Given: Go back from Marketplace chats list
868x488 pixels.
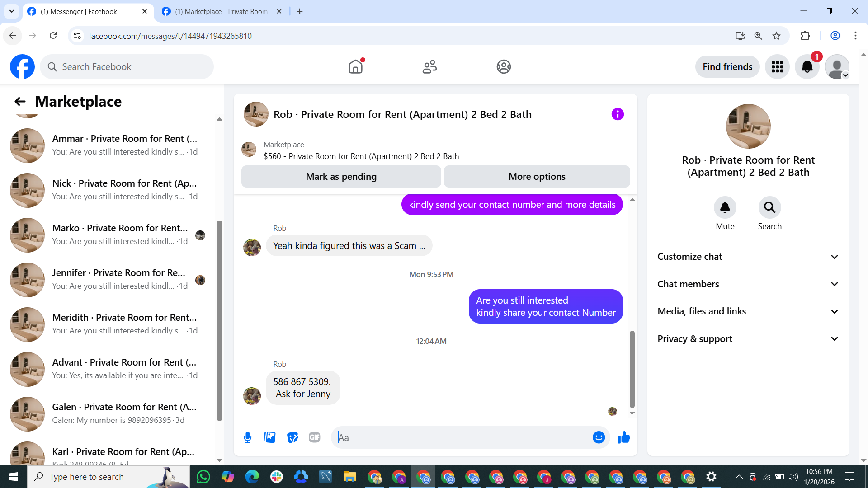Looking at the screenshot, I should 20,102.
